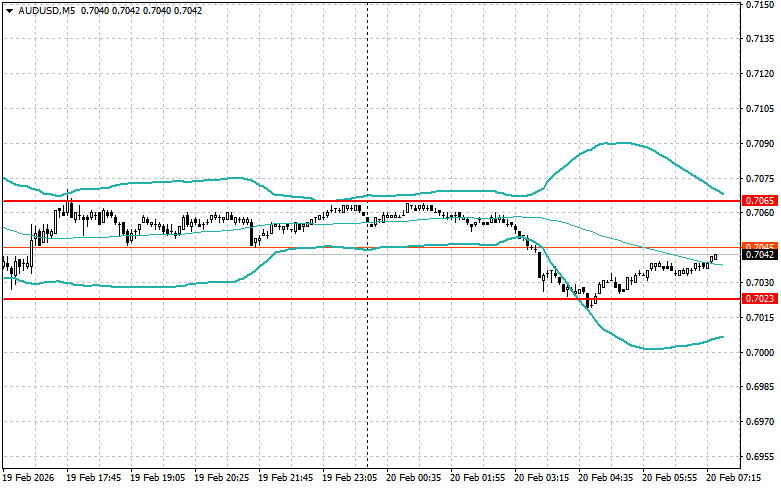Click the AUDUSD,M5 chart title text
781x489 pixels.
pyautogui.click(x=46, y=10)
